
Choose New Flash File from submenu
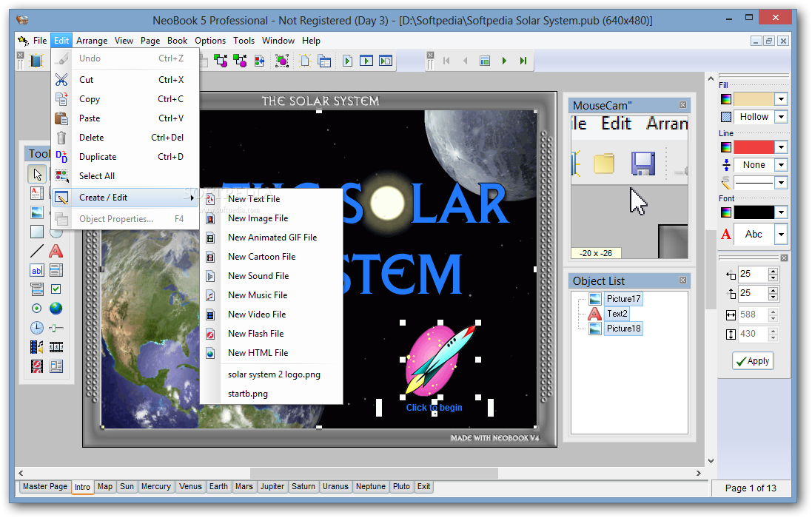click(272, 334)
